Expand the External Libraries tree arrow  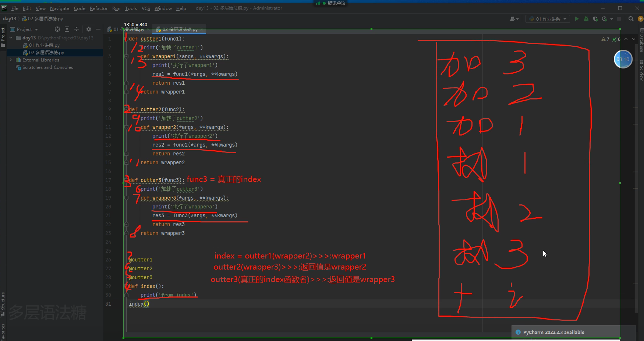coord(11,60)
